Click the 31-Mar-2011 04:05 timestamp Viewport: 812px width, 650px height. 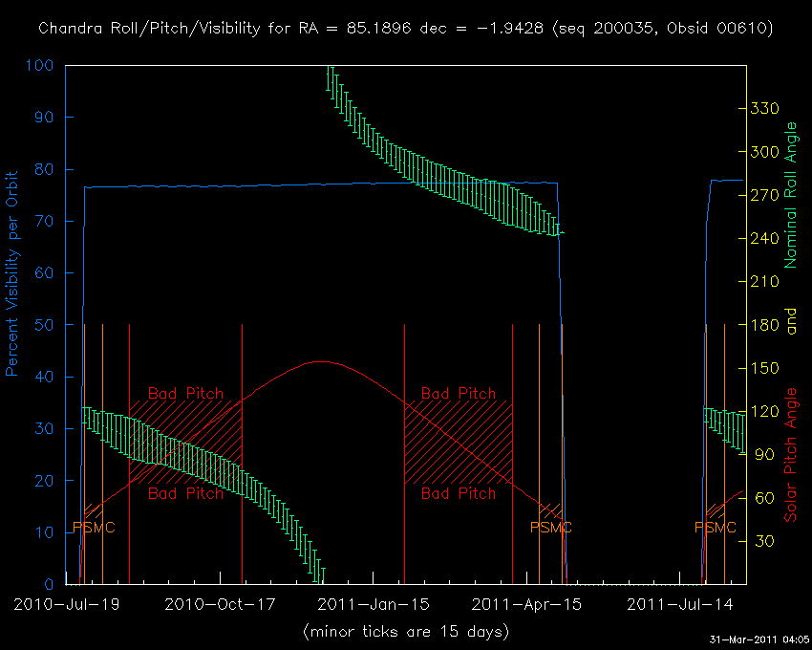pos(759,639)
